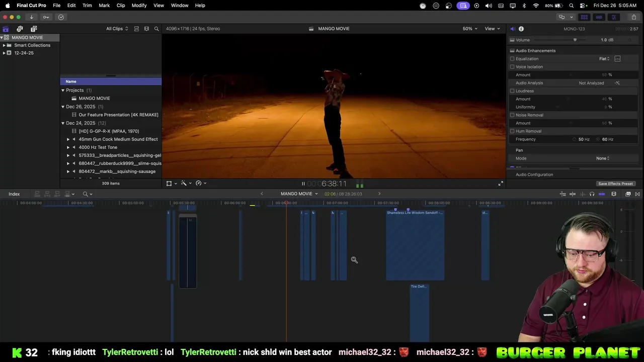
Task: Enter full screen viewer mode
Action: click(501, 184)
